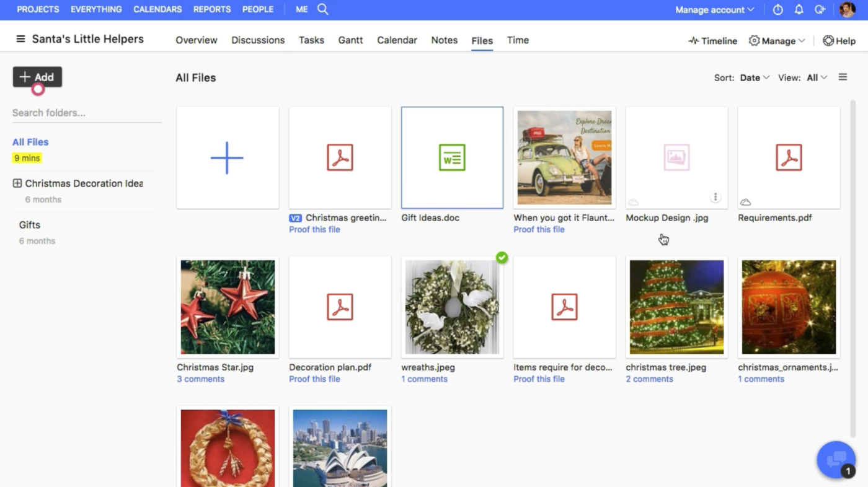
Task: Open more options dots on Mockup Design
Action: pos(715,198)
